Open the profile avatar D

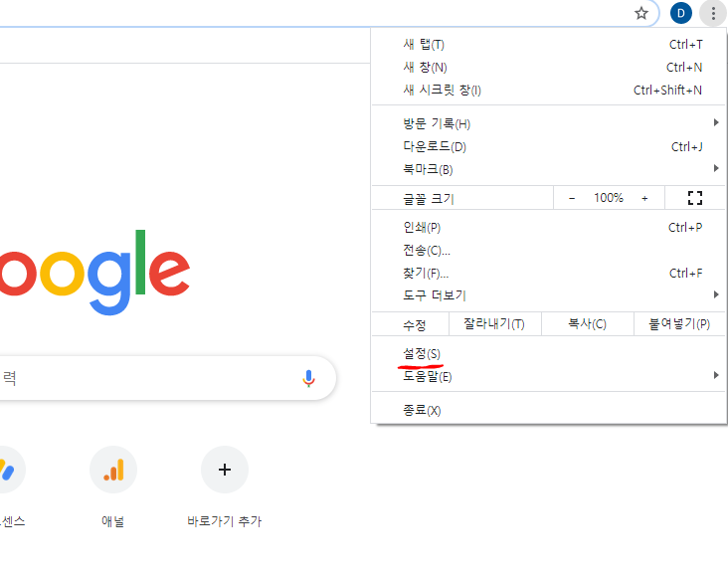[680, 13]
